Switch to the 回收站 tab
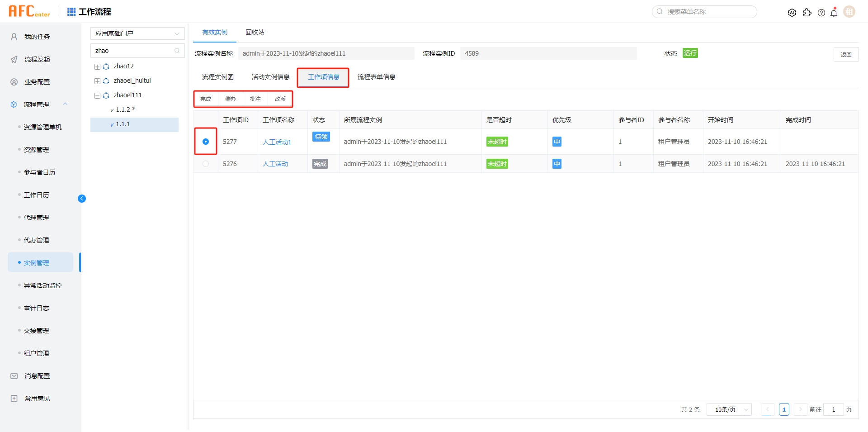The image size is (868, 432). [x=255, y=32]
